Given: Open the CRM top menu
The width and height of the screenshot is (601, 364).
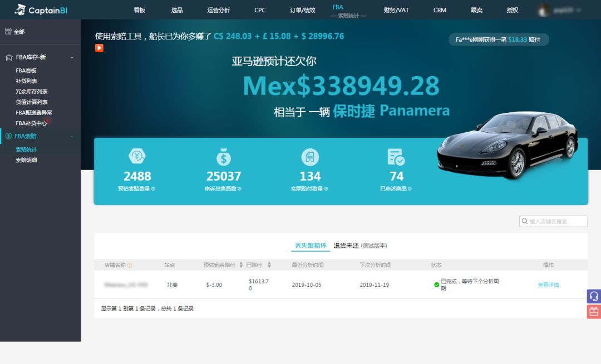Looking at the screenshot, I should tap(440, 11).
